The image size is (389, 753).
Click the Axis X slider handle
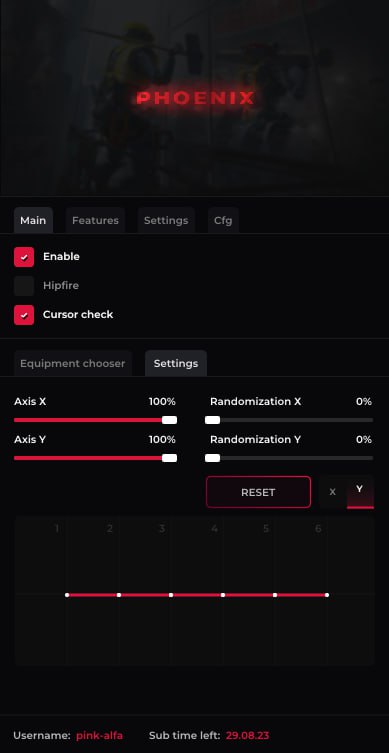tap(170, 420)
